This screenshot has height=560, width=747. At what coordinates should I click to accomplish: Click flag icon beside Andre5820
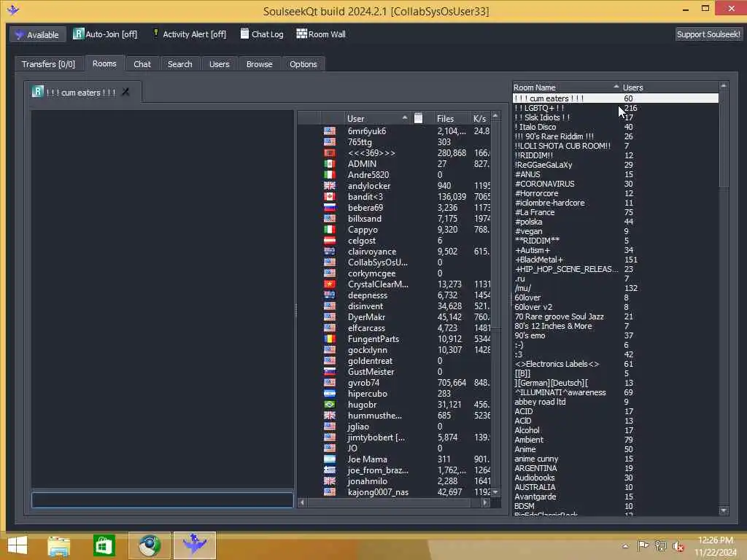[329, 175]
